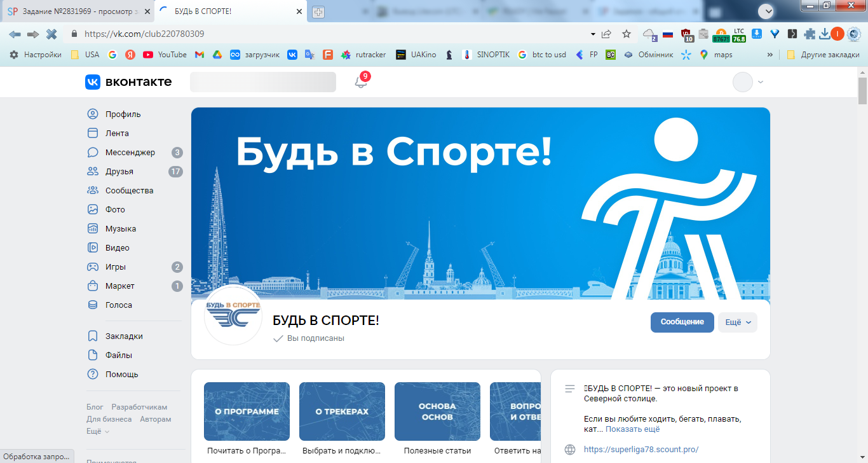Open the Файлы document icon
The width and height of the screenshot is (868, 463).
click(93, 356)
